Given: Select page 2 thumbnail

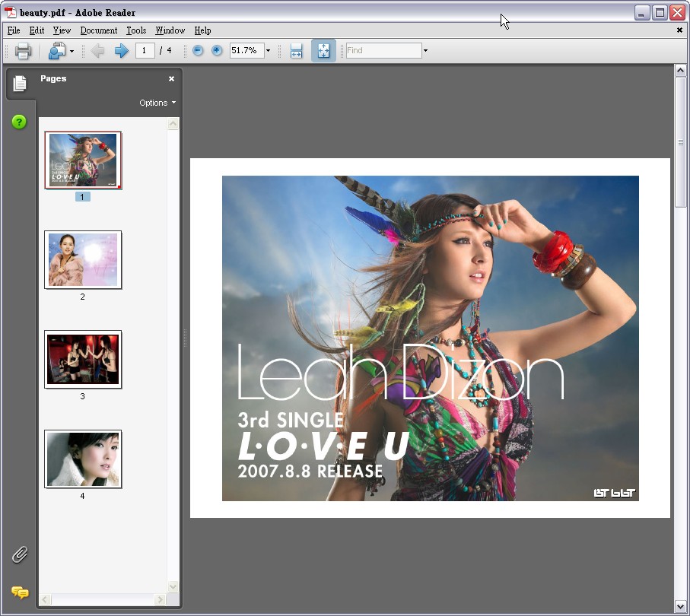Looking at the screenshot, I should pyautogui.click(x=83, y=259).
